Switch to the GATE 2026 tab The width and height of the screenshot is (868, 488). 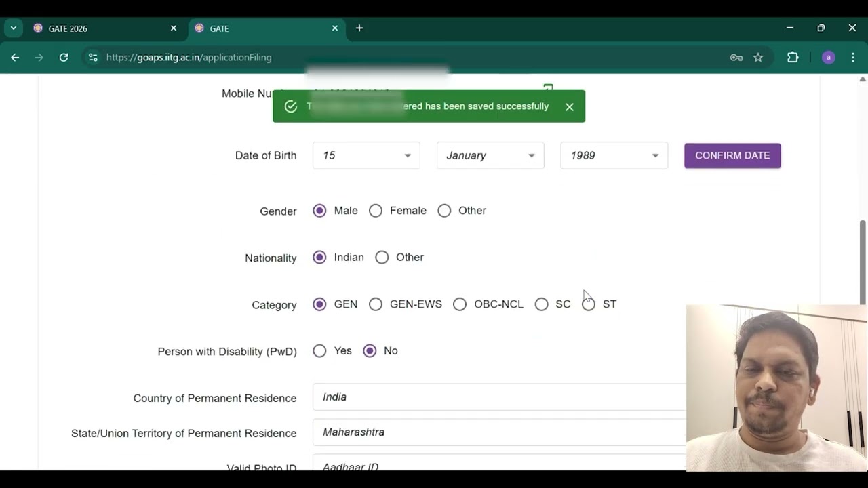pos(105,28)
